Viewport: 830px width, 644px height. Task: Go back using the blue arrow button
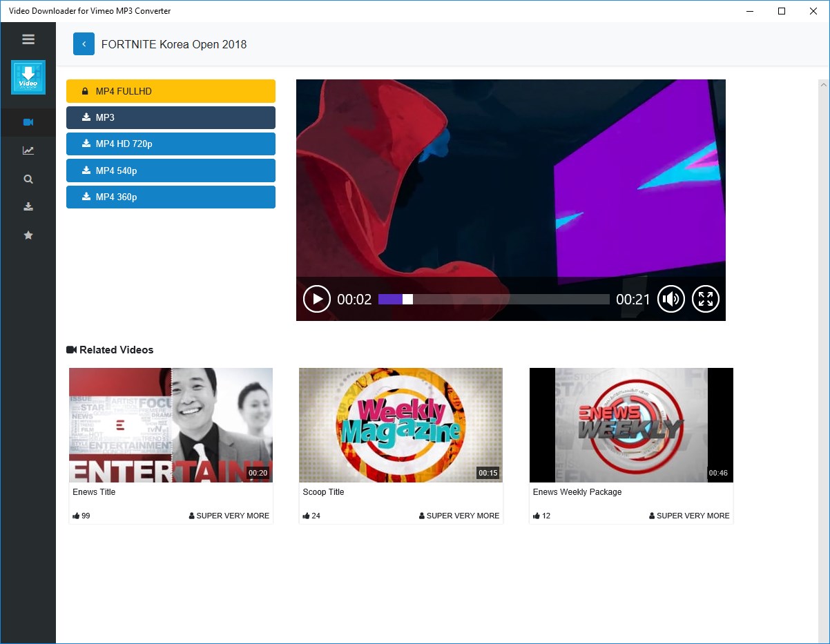click(84, 44)
